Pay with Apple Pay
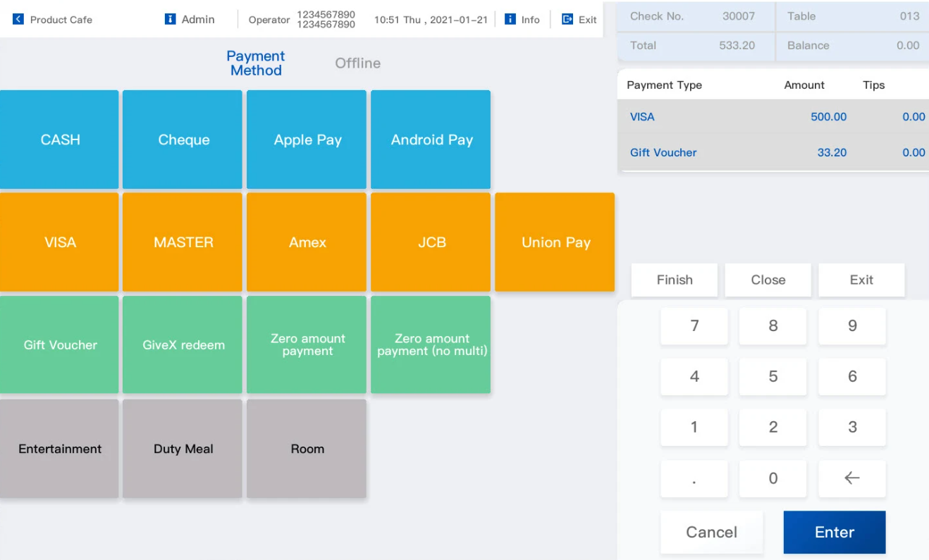Image resolution: width=929 pixels, height=560 pixels. pos(307,139)
